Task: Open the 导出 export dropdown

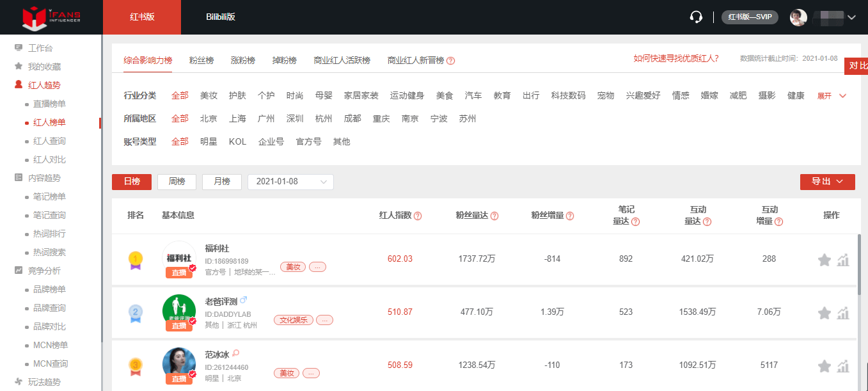Action: [x=827, y=182]
